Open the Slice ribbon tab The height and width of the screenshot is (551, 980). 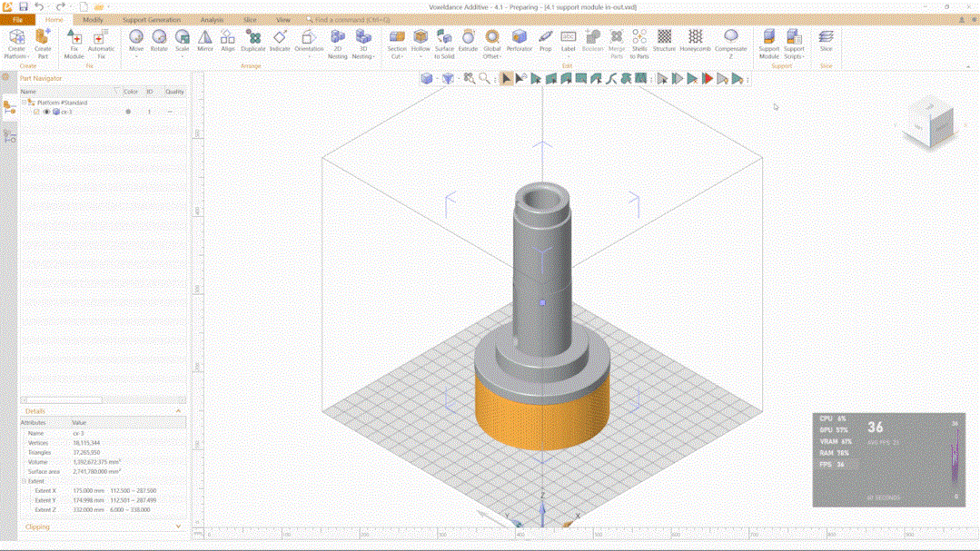(250, 20)
